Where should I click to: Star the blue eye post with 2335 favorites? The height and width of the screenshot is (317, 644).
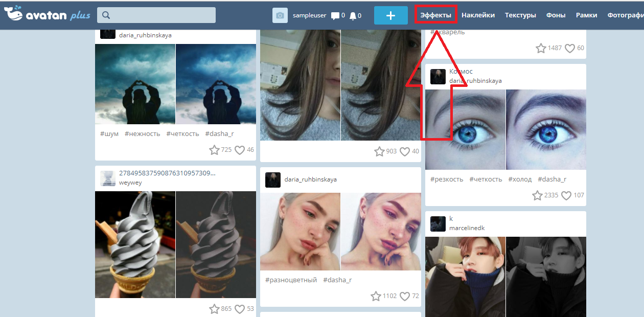537,195
